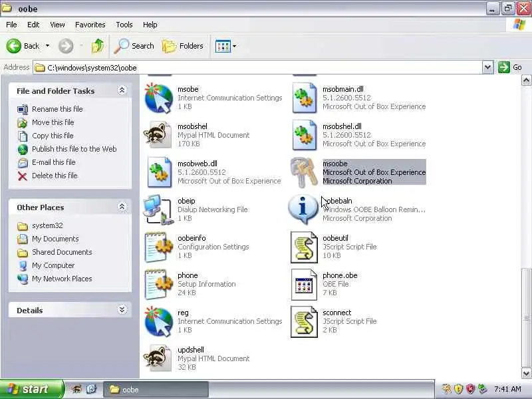The height and width of the screenshot is (399, 532).
Task: Select the msobshel raccoon HTML document icon
Action: 158,135
